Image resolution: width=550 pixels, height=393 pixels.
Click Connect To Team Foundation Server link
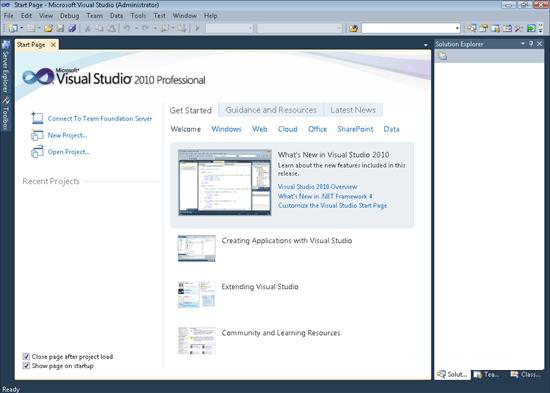[100, 118]
